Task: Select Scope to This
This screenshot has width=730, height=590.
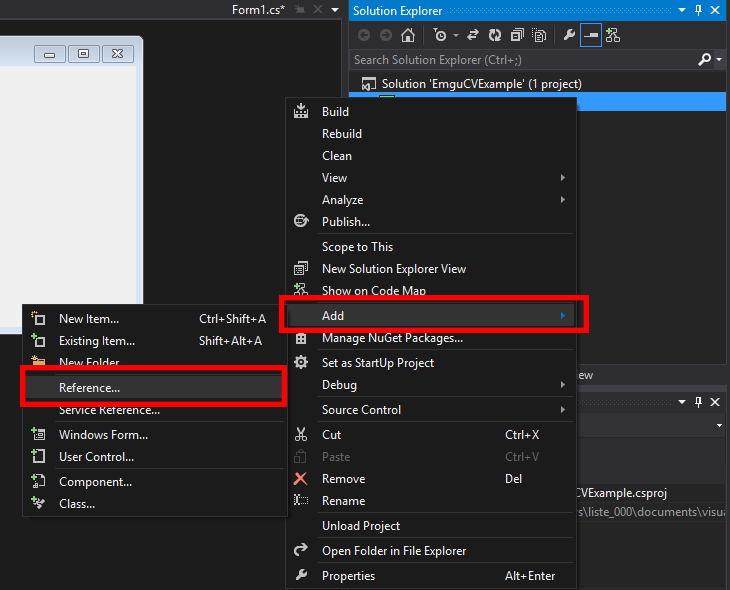Action: click(431, 247)
